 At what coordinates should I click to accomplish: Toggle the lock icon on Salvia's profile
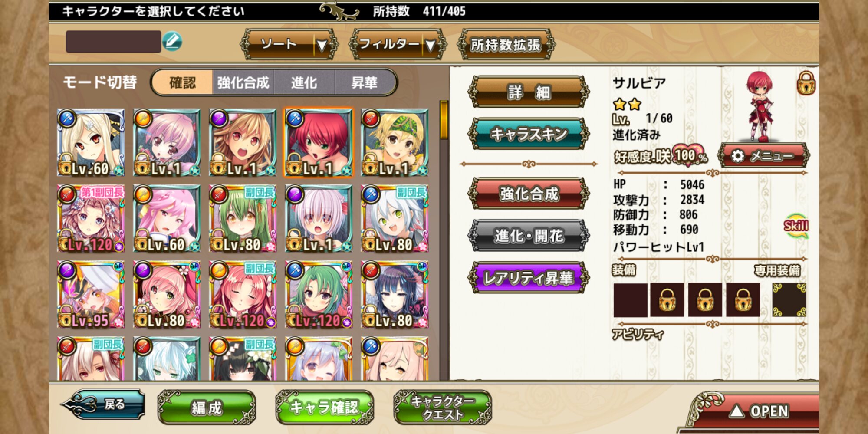click(x=806, y=83)
